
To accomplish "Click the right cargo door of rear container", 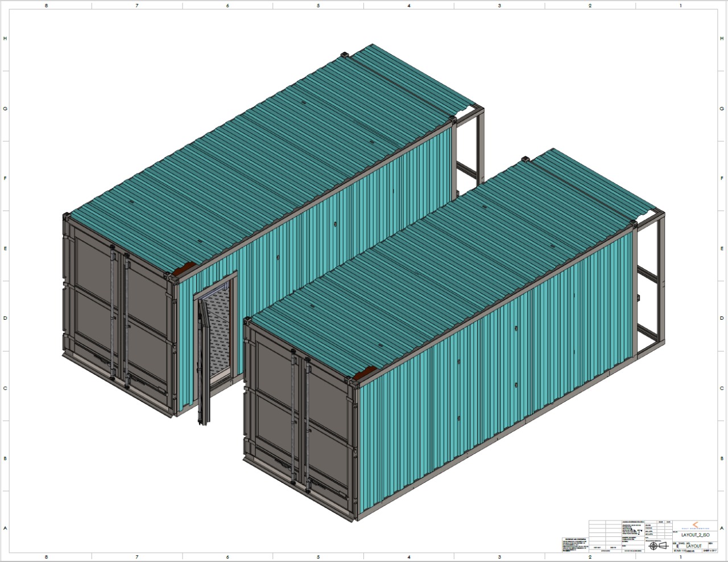I will [147, 330].
